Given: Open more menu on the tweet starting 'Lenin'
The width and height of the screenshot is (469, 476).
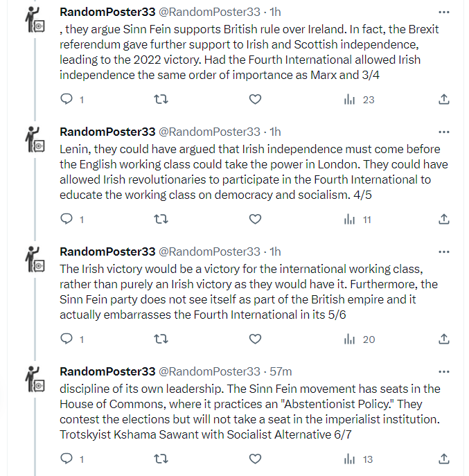Looking at the screenshot, I should pyautogui.click(x=444, y=132).
